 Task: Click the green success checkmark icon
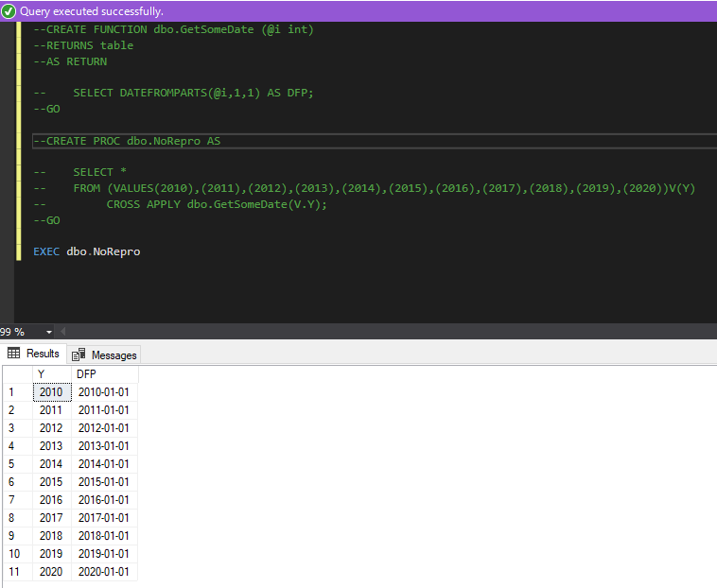(x=9, y=11)
